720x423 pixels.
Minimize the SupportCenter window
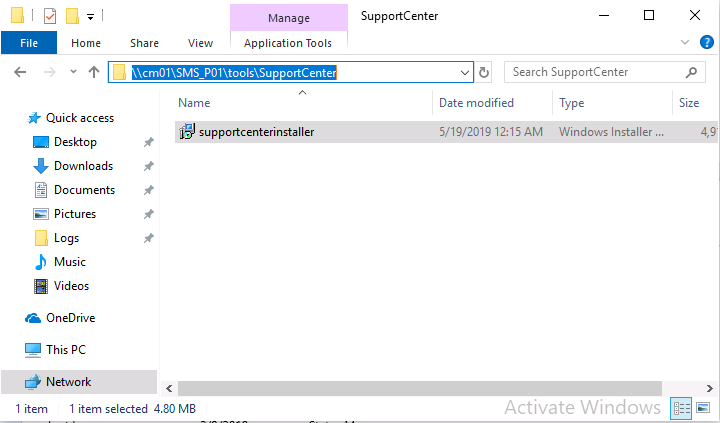coord(604,16)
